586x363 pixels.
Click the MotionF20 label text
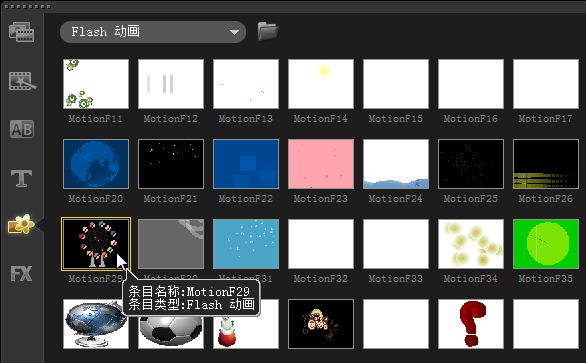tap(96, 199)
